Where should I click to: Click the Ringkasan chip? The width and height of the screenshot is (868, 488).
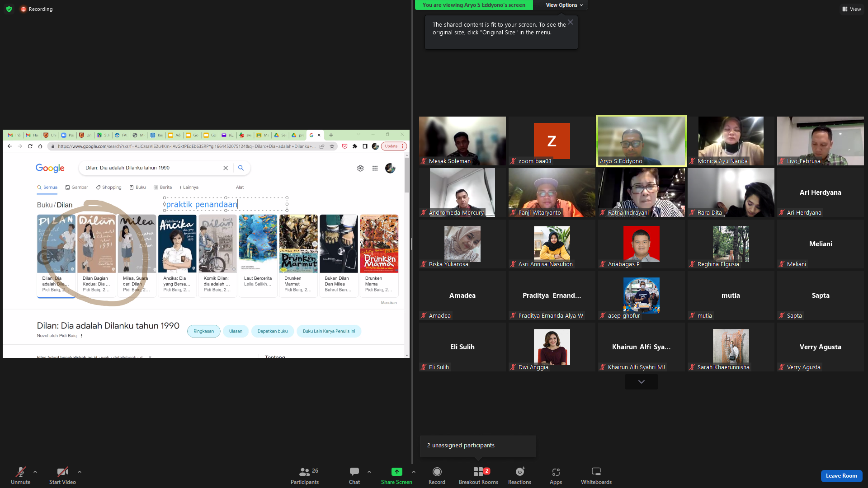tap(204, 331)
